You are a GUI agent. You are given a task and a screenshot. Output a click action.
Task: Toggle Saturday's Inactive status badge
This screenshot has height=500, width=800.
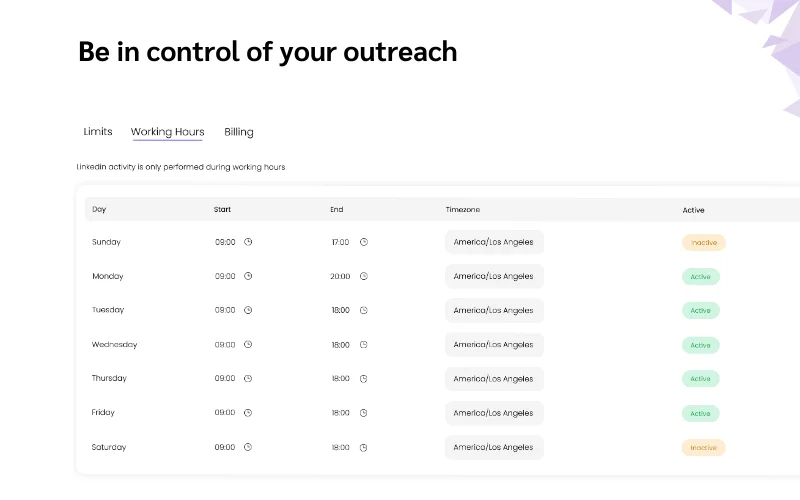tap(704, 447)
